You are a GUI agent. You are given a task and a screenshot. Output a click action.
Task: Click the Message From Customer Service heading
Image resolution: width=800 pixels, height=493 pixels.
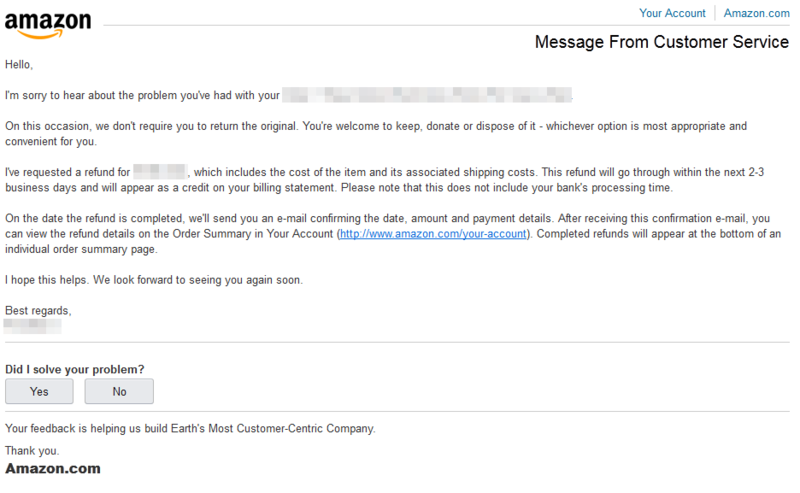coord(662,42)
